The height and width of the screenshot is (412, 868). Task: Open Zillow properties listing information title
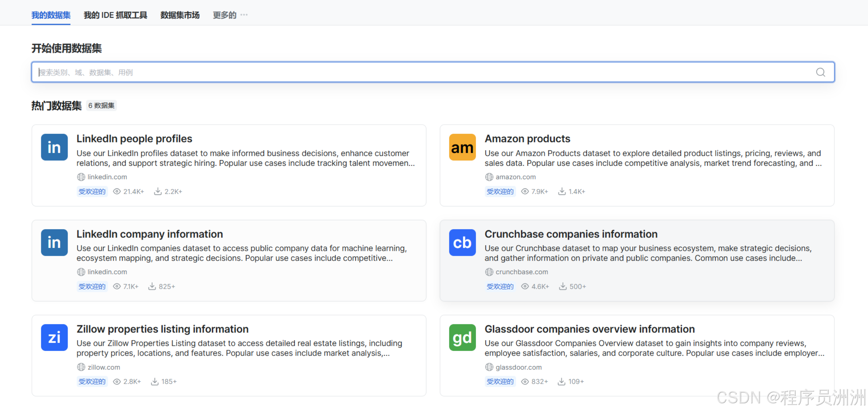pos(162,329)
